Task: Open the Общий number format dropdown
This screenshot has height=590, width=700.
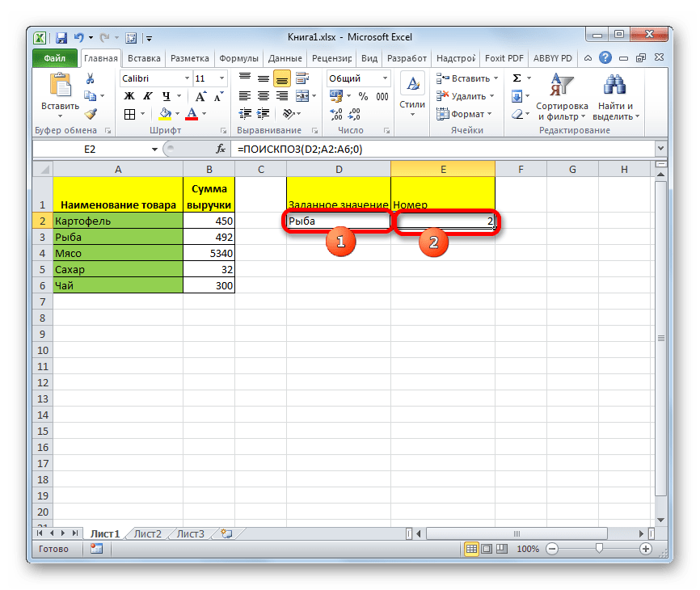Action: click(385, 78)
